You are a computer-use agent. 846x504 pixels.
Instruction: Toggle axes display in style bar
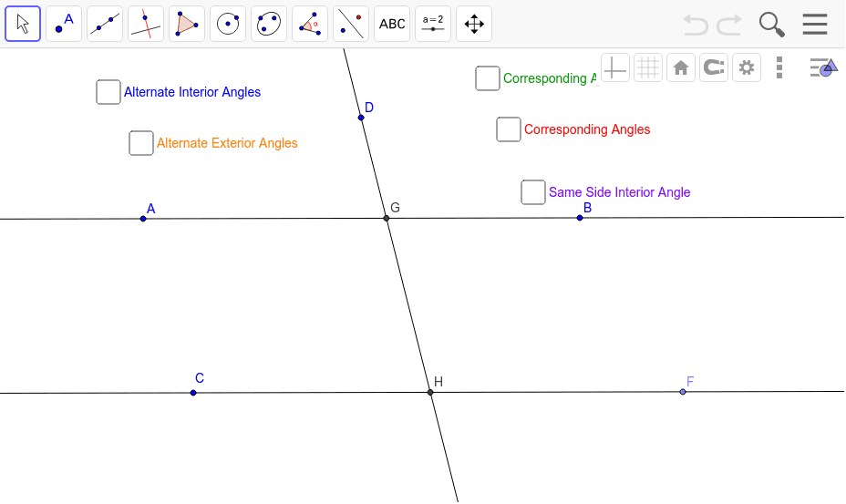[x=615, y=68]
